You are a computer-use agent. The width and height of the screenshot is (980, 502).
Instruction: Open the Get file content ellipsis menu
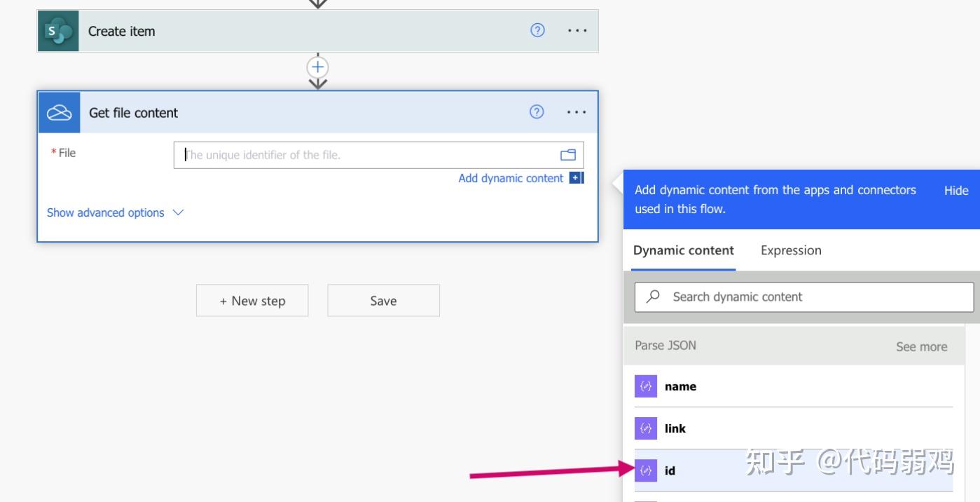click(577, 112)
